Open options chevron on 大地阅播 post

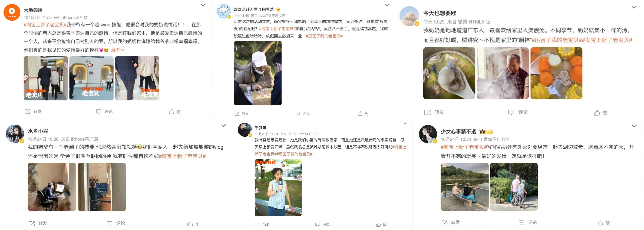203,5
